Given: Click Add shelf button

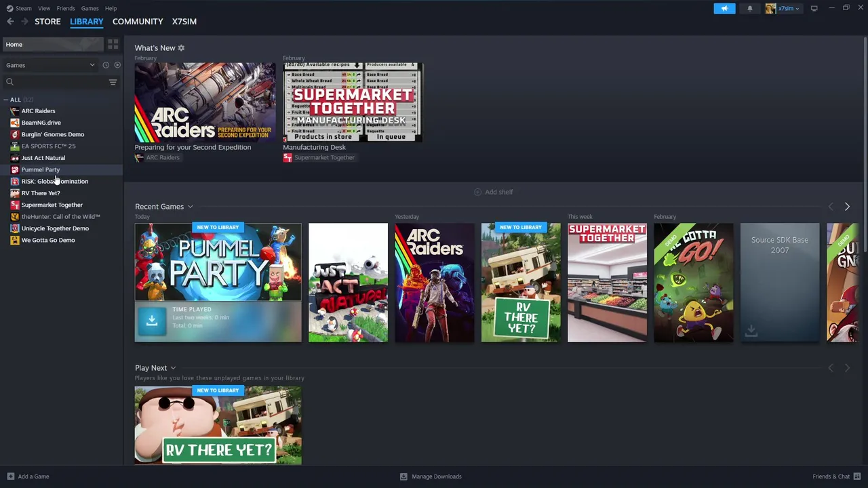Looking at the screenshot, I should 493,192.
